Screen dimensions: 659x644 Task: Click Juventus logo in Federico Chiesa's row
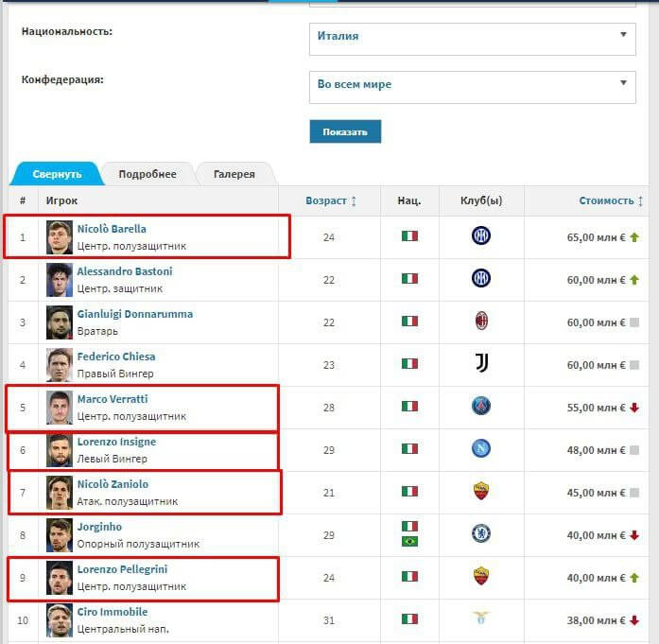481,363
